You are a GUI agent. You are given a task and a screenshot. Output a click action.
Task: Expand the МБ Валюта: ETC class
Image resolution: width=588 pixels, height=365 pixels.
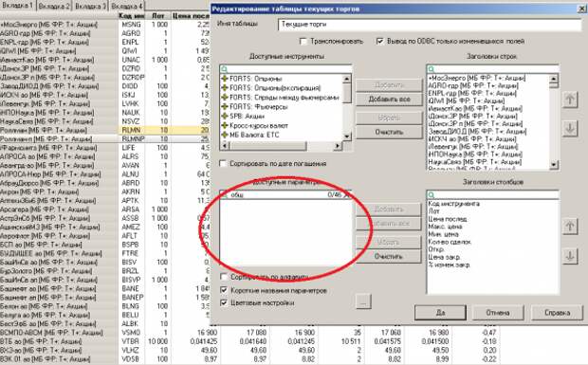point(225,135)
